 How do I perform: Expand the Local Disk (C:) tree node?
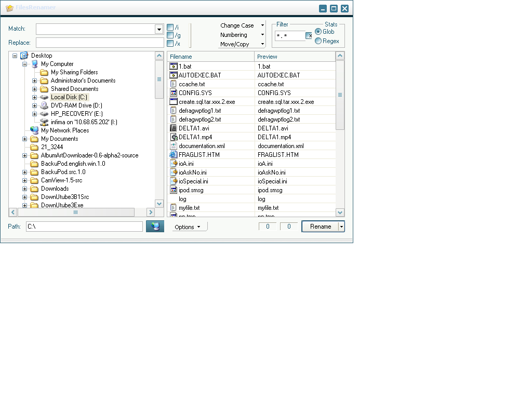(35, 97)
